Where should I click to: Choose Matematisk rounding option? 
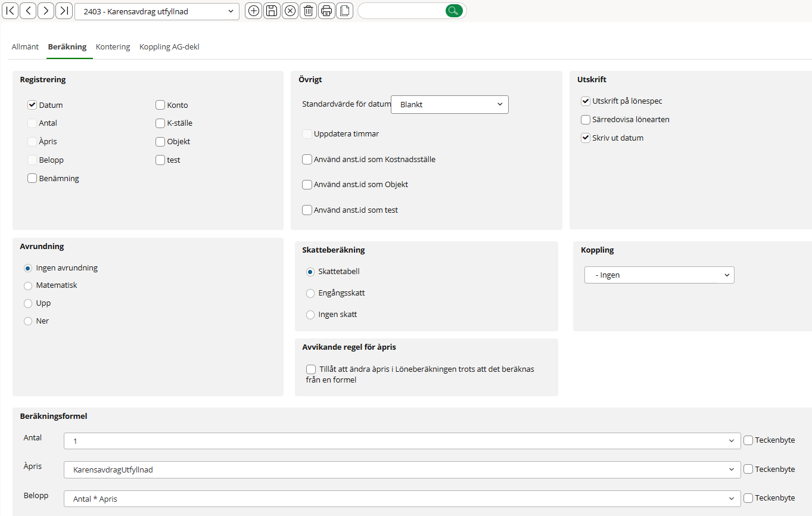pos(28,285)
